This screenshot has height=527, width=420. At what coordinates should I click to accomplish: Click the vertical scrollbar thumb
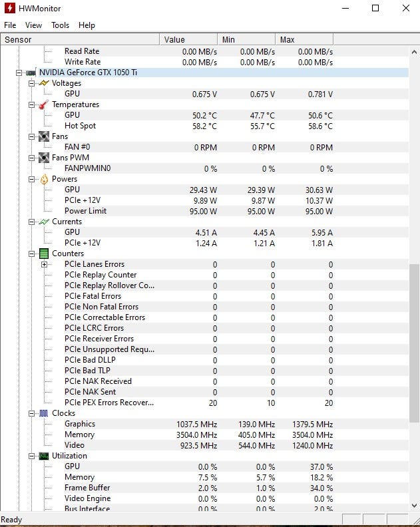click(x=414, y=343)
